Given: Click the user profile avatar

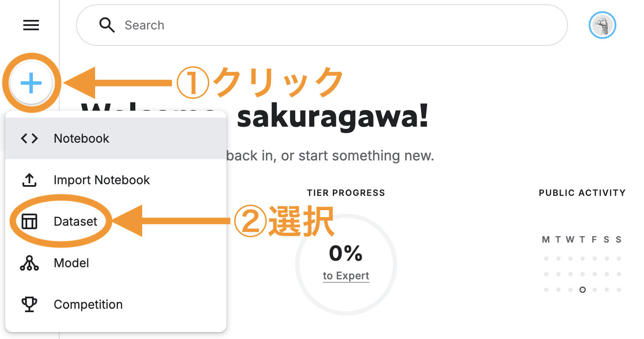Looking at the screenshot, I should point(602,25).
